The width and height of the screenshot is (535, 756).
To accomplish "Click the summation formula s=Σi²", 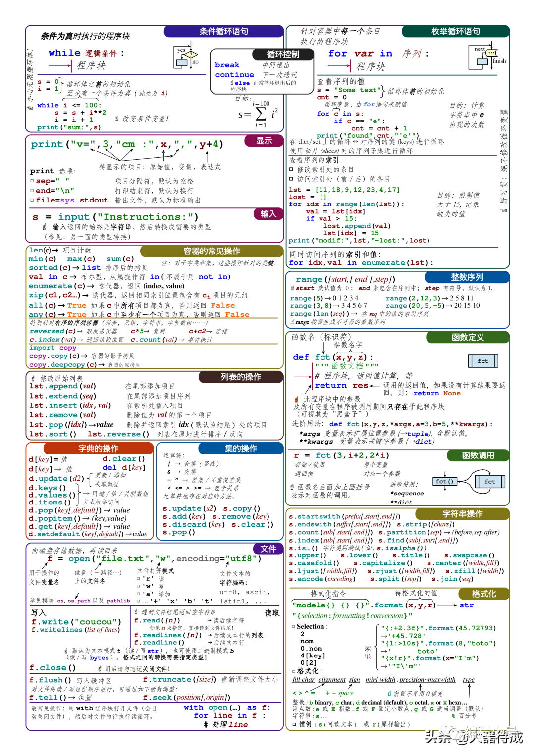I will click(258, 114).
